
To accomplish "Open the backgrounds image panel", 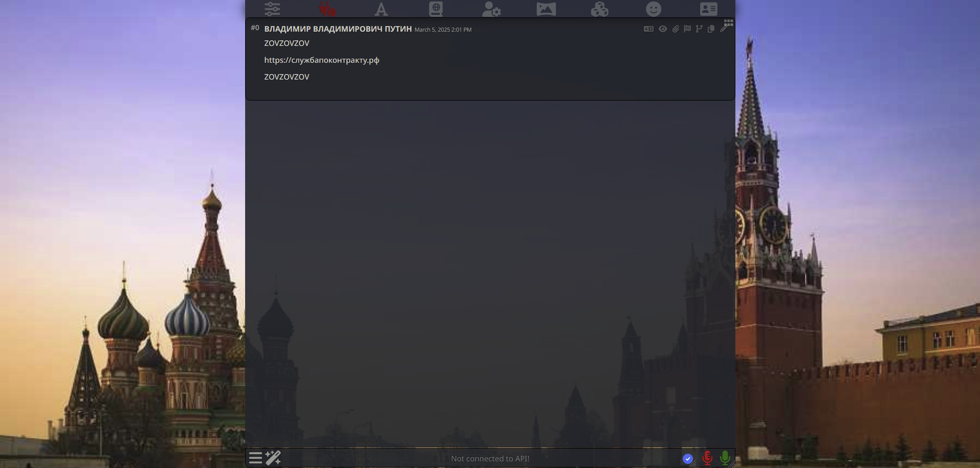I will [x=546, y=9].
